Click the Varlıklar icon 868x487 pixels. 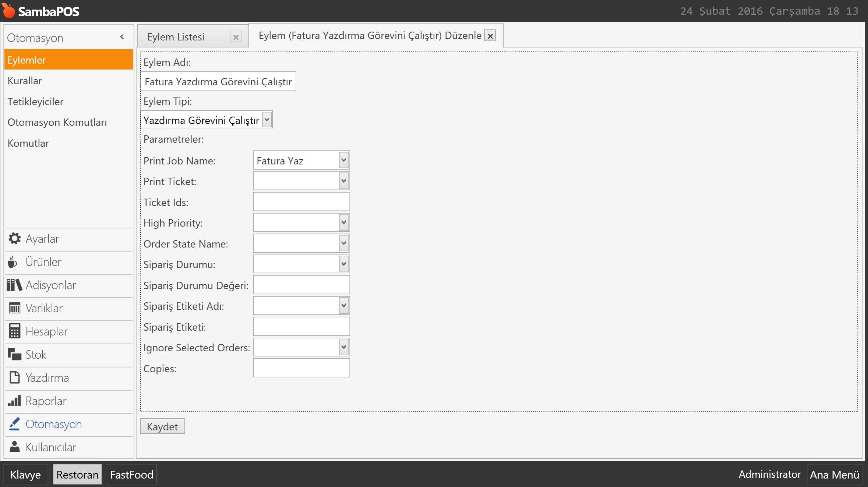[x=15, y=308]
